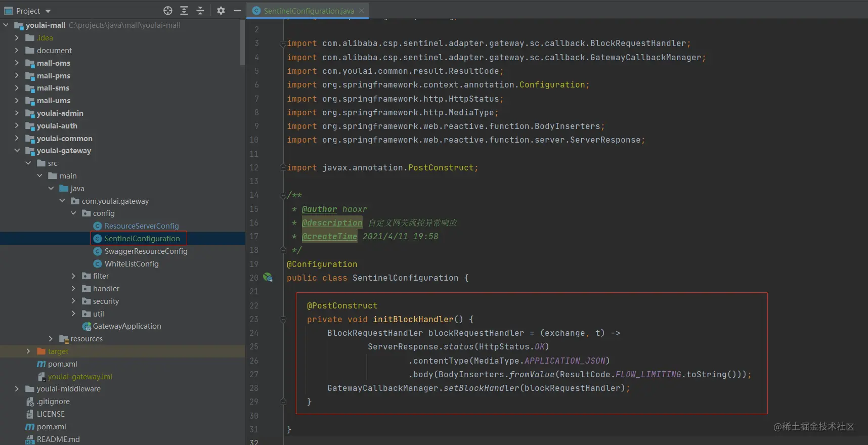Select the LICENSE file
Screen dimensions: 868x445
click(51, 414)
